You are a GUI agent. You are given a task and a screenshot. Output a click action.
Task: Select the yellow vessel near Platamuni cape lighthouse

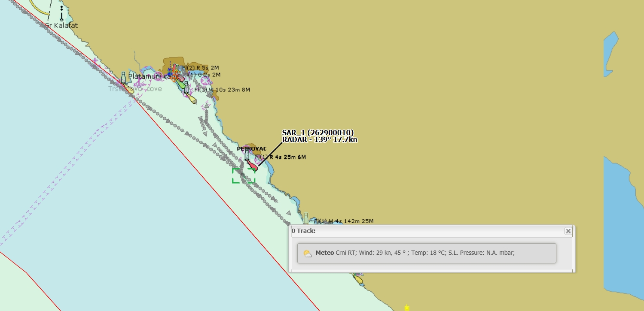[128, 89]
